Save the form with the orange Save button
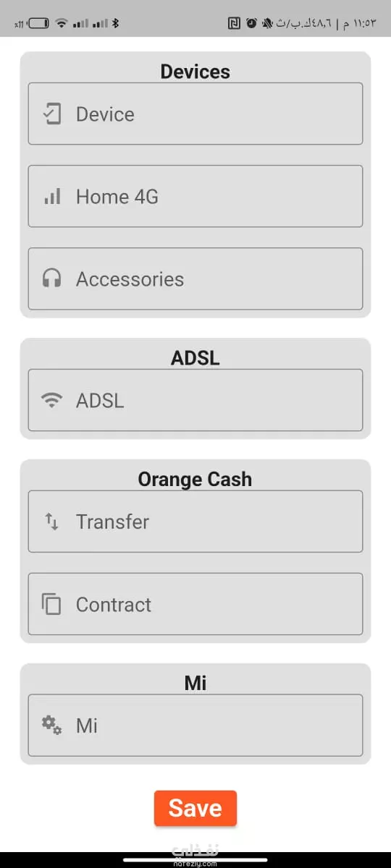The image size is (391, 868). point(195,808)
